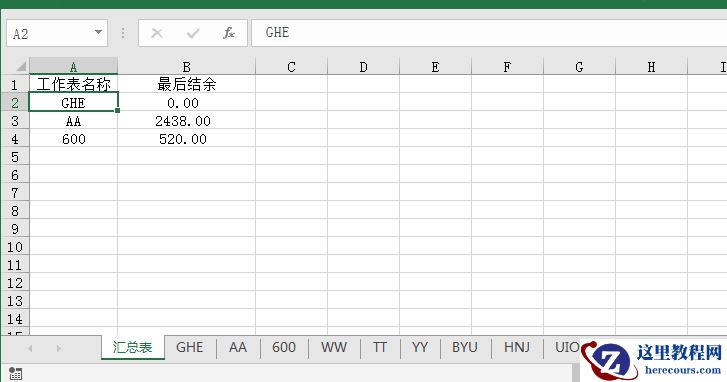Click cell showing 520.00
727x382 pixels.
pyautogui.click(x=186, y=139)
